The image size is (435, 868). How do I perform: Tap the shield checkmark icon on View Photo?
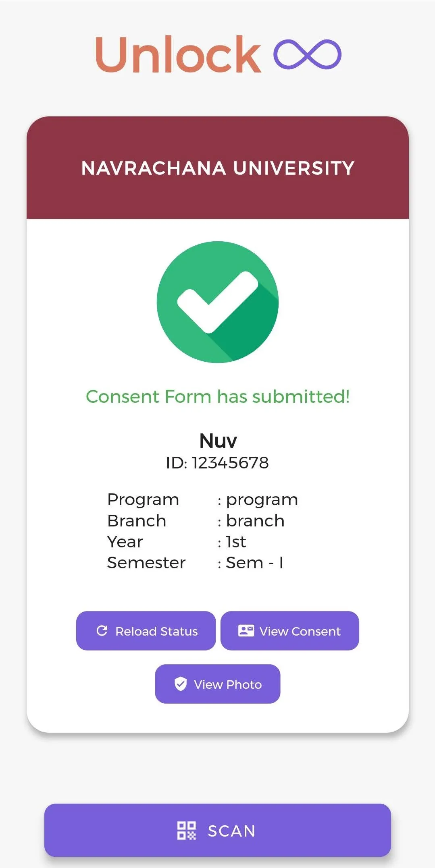click(181, 684)
